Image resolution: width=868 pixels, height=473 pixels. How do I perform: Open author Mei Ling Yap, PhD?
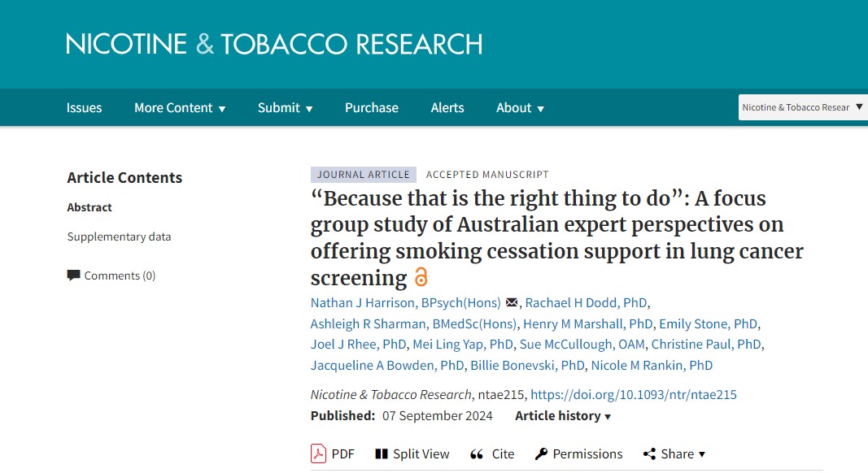463,345
